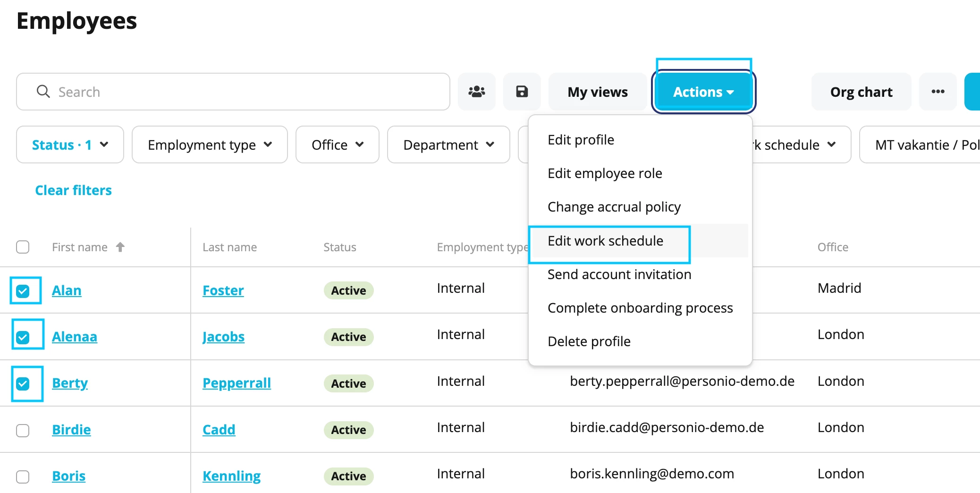Click Internal employment type for Boris

coord(461,474)
